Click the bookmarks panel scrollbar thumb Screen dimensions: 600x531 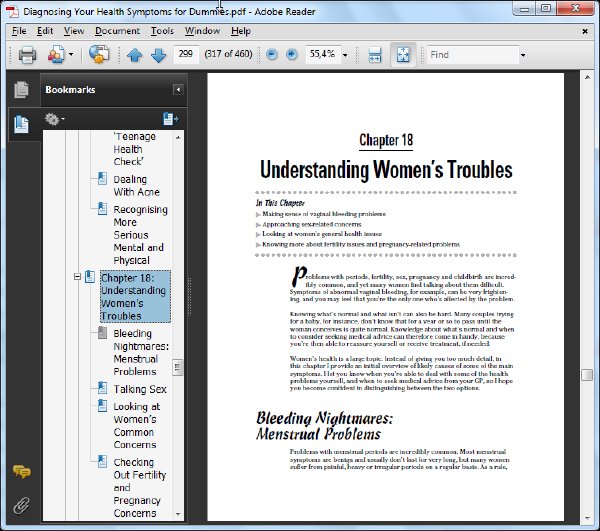click(178, 368)
